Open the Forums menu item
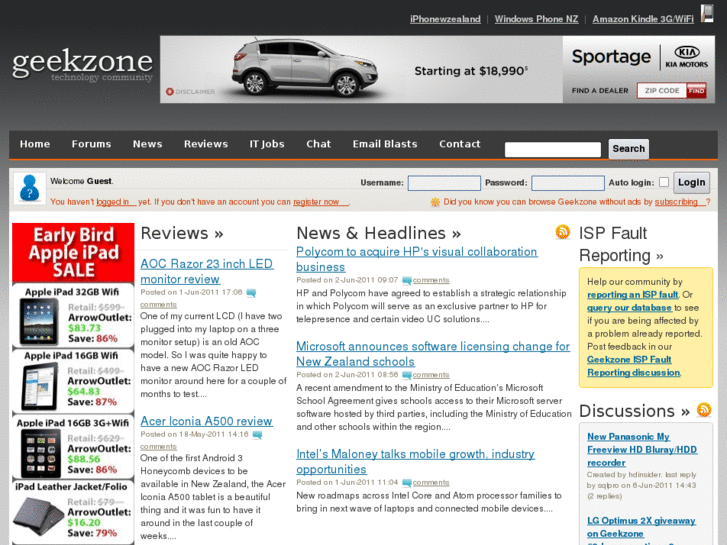This screenshot has width=727, height=545. pyautogui.click(x=91, y=144)
